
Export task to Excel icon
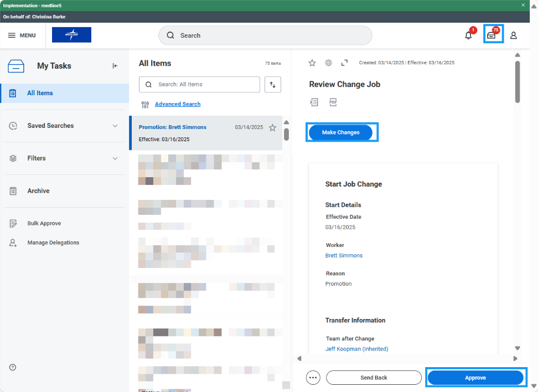[314, 102]
